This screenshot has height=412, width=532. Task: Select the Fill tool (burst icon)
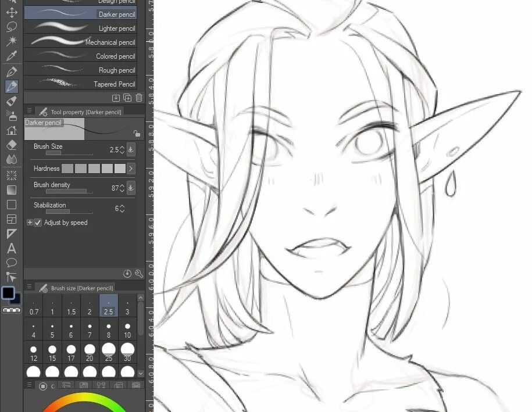(12, 175)
